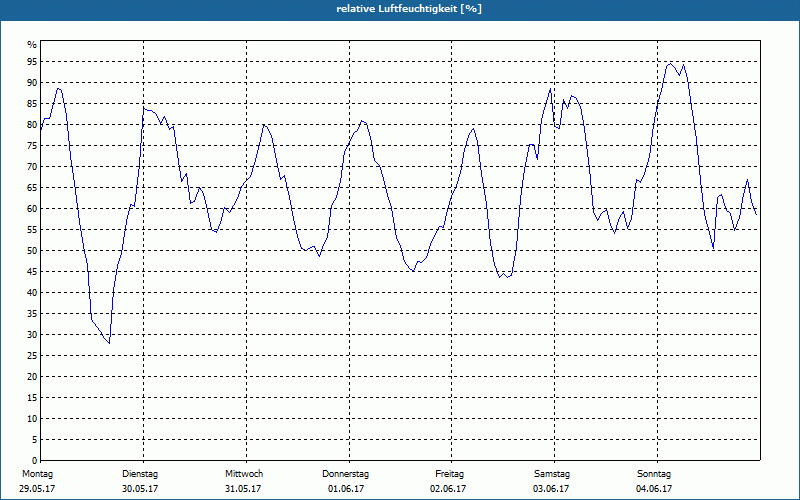The height and width of the screenshot is (500, 800).
Task: Select the date '04.06.17'
Action: [x=654, y=489]
